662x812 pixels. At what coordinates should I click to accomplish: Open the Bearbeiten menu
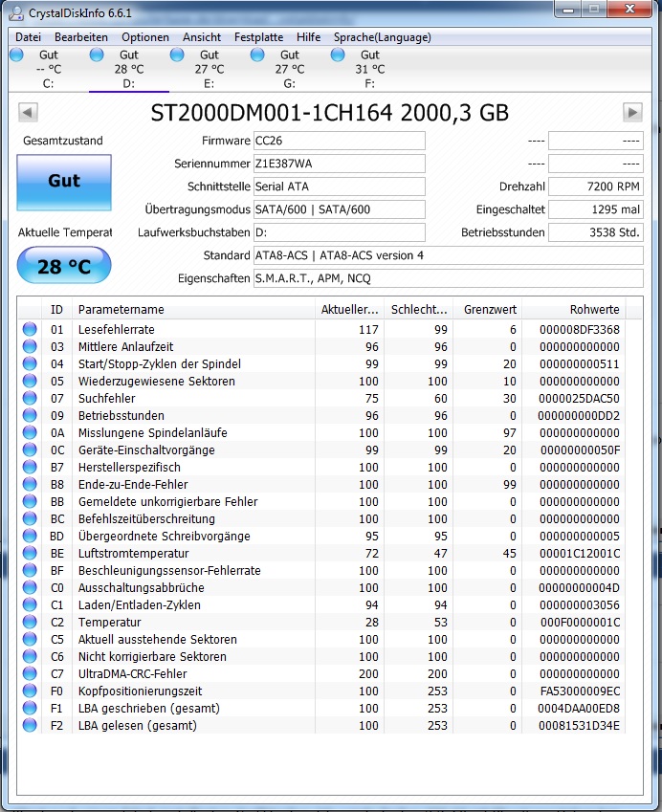point(81,37)
